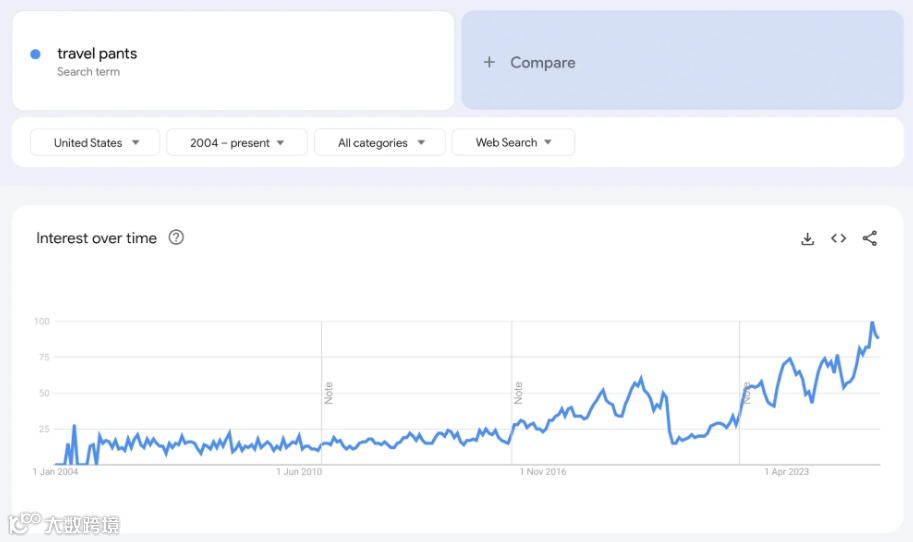The height and width of the screenshot is (542, 913).
Task: Click the Search term subtitle text
Action: 88,72
